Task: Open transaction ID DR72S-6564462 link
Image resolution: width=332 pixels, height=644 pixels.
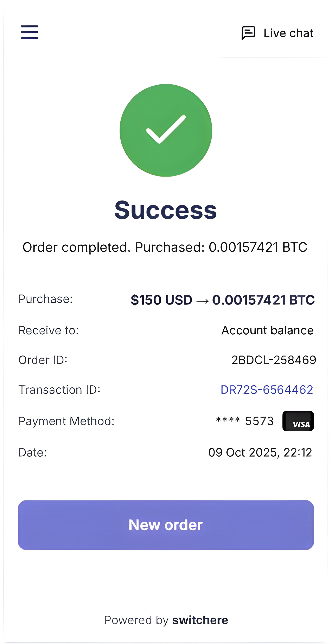Action: pyautogui.click(x=267, y=390)
